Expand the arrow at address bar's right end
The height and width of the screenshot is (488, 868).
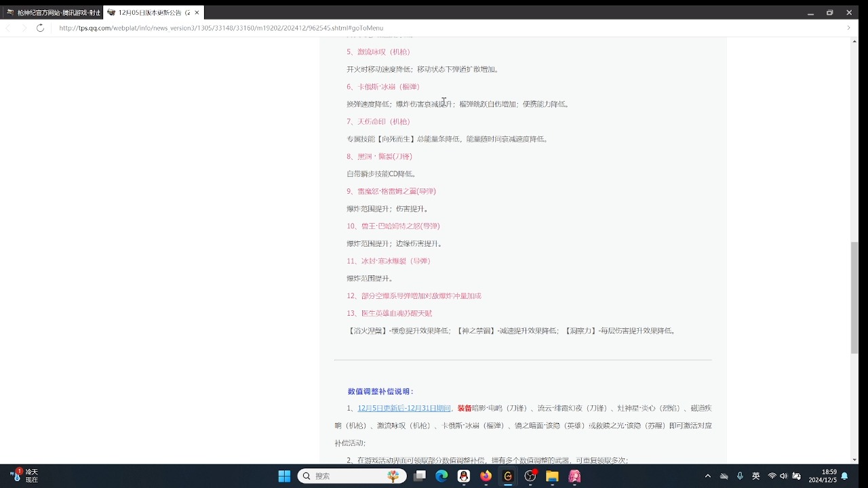coord(848,28)
